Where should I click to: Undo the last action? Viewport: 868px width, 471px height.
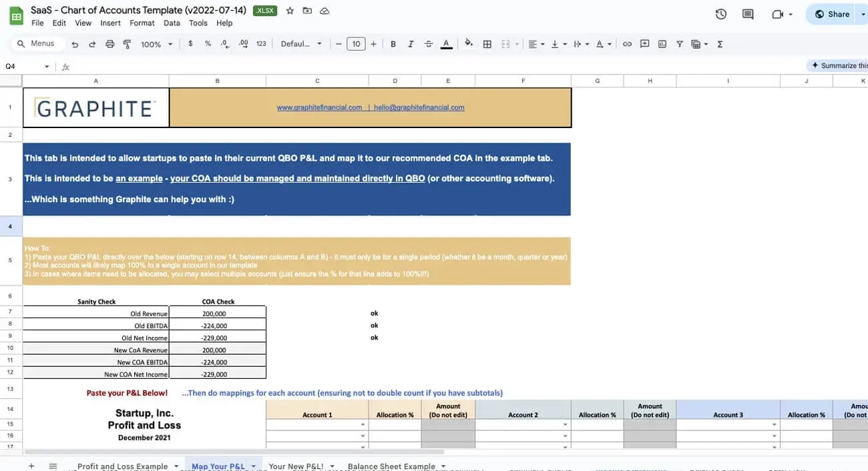75,44
